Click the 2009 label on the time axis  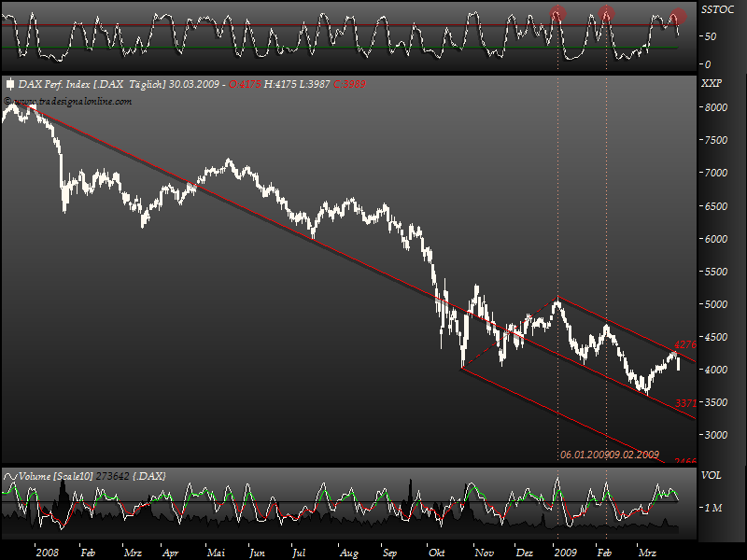(564, 551)
